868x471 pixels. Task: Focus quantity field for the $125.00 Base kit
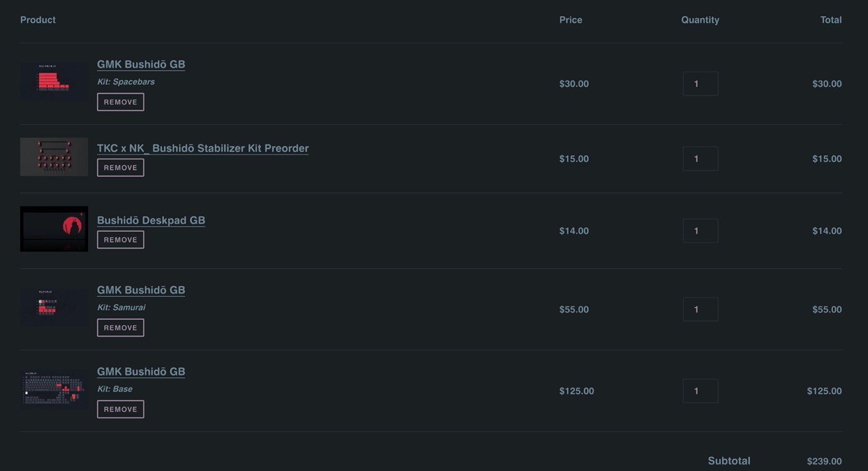coord(701,391)
